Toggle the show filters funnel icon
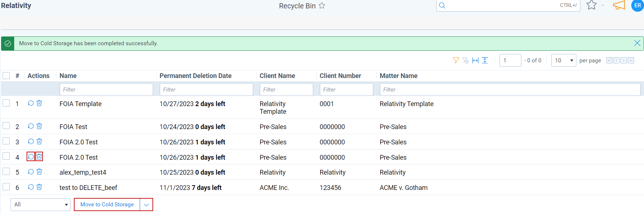644x214 pixels. coord(456,61)
